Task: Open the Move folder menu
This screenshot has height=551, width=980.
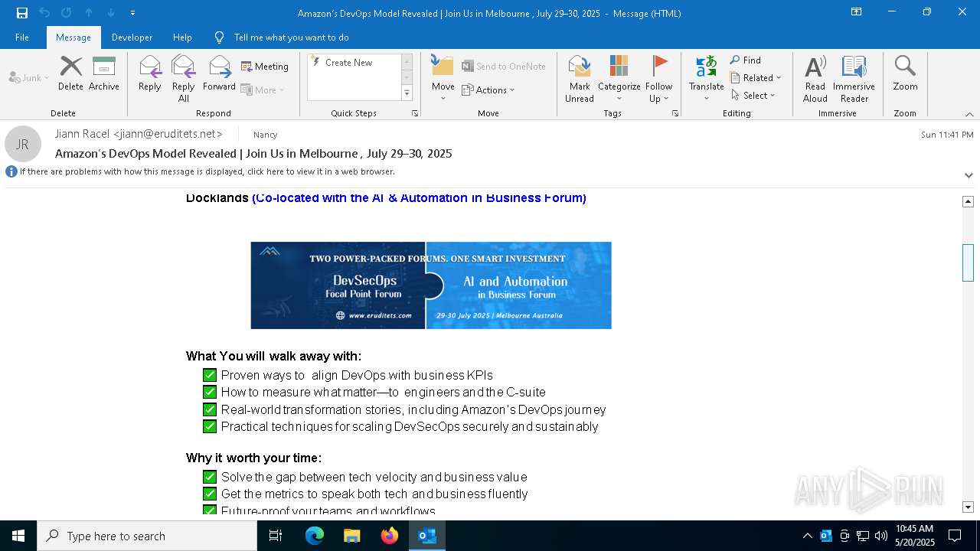Action: click(443, 79)
